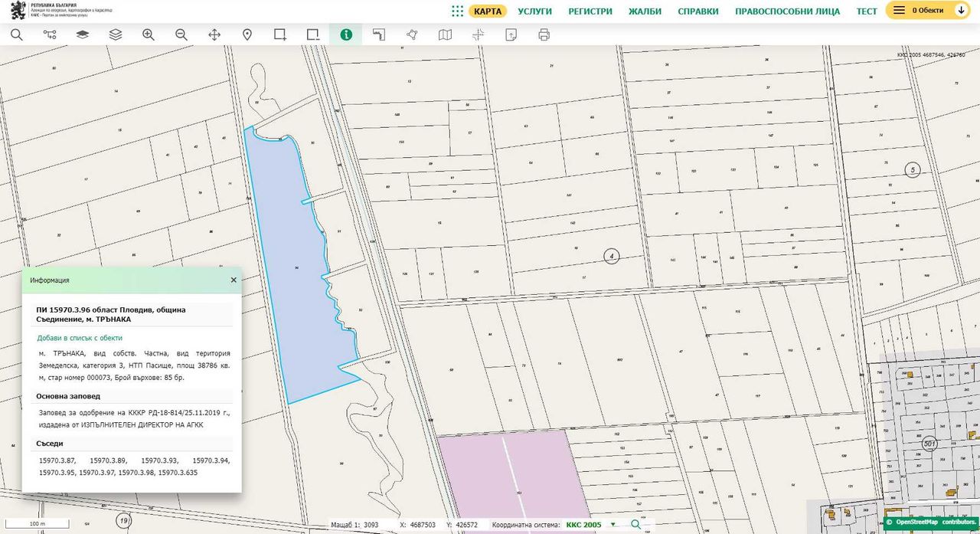This screenshot has width=980, height=534.
Task: Open the filled layers icon
Action: point(83,34)
